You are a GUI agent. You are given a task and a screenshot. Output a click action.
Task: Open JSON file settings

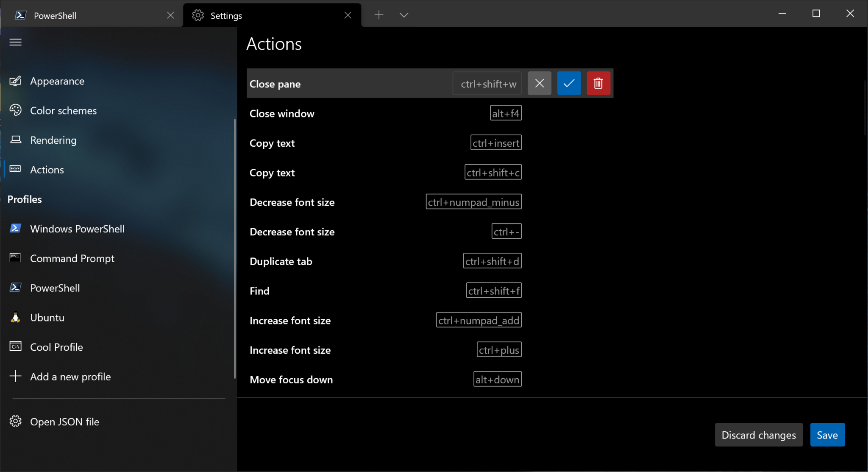[64, 422]
